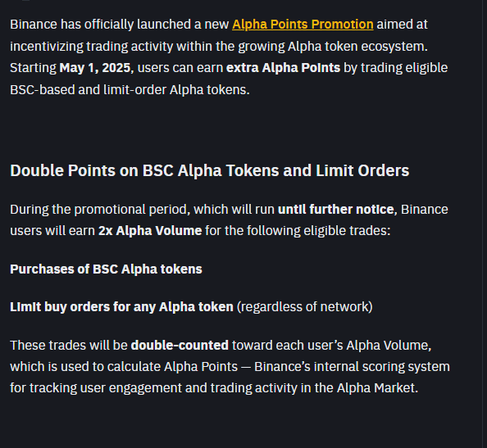Viewport: 487px width, 448px height.
Task: Click the bold 'double-counted' word
Action: coord(180,346)
